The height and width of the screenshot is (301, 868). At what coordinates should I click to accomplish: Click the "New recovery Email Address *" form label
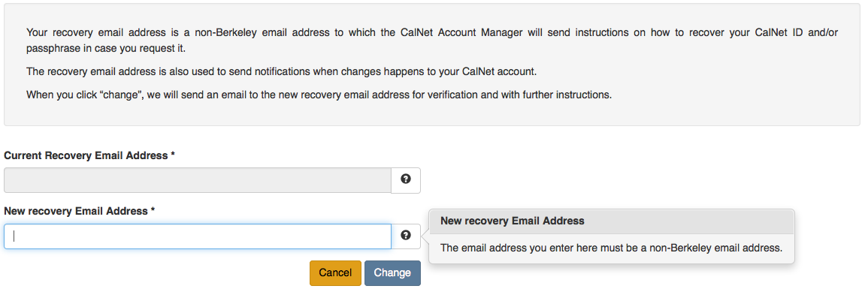pos(79,212)
